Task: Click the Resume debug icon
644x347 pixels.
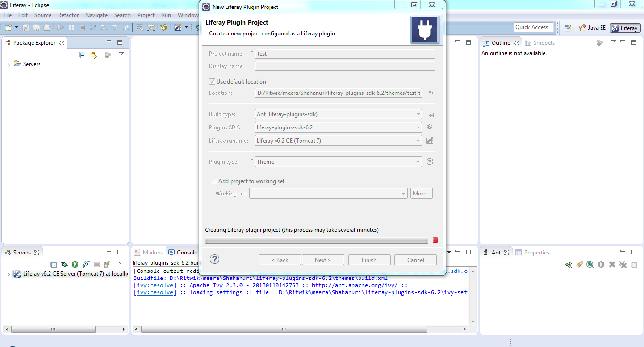Action: click(x=61, y=28)
